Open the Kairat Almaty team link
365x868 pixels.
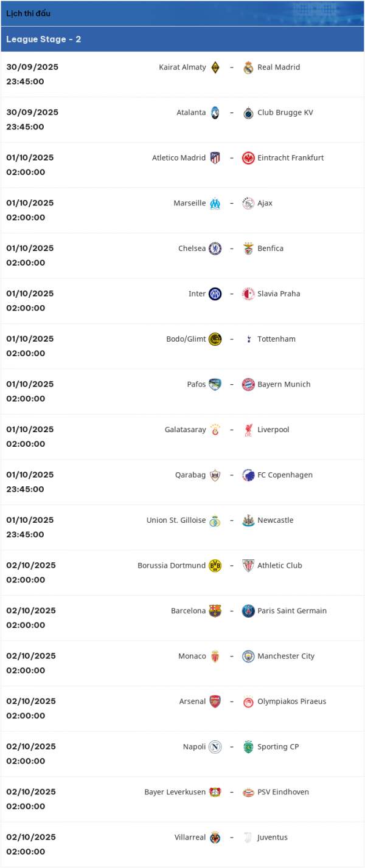coord(182,67)
